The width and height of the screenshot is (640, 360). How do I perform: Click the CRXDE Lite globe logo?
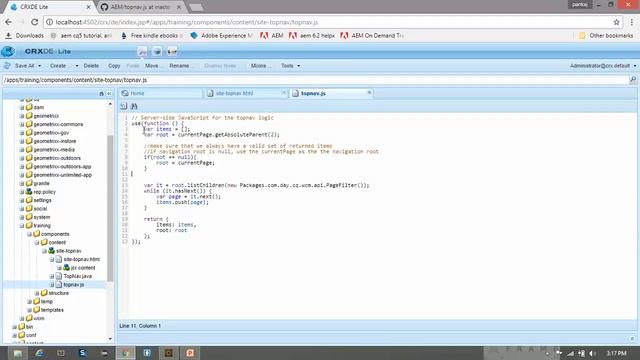[x=8, y=51]
